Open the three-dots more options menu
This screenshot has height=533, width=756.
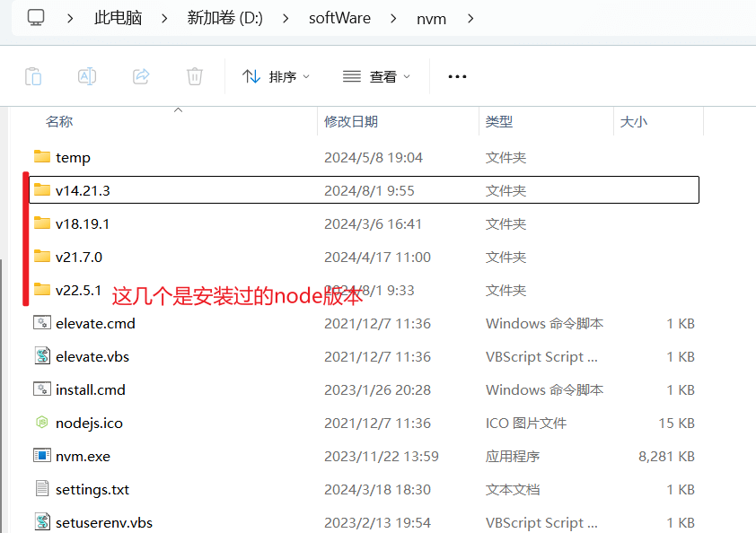457,76
